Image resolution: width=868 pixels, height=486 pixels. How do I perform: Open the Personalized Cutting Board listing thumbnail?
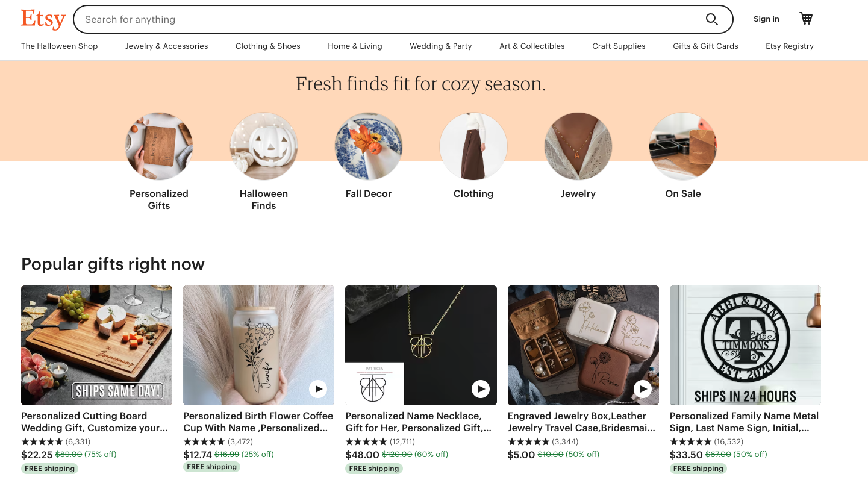tap(96, 344)
